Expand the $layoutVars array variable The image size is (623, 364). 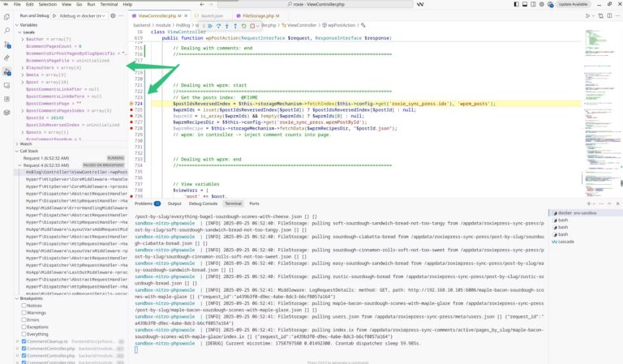(23, 68)
